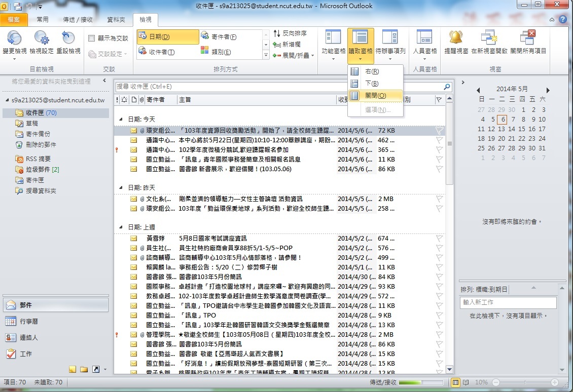Click 關閉所有項目 (Close All Items)

click(x=528, y=43)
